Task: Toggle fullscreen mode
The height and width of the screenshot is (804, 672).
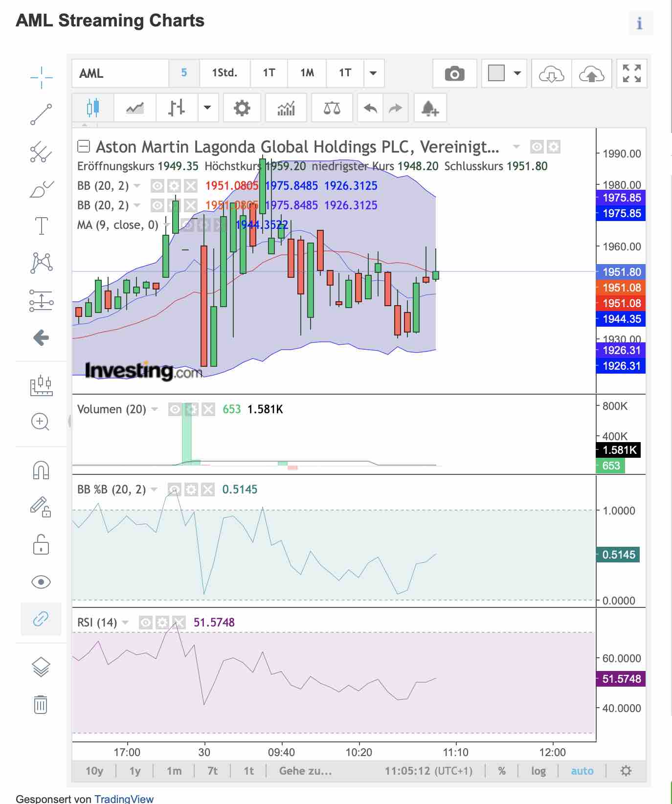Action: (x=631, y=74)
